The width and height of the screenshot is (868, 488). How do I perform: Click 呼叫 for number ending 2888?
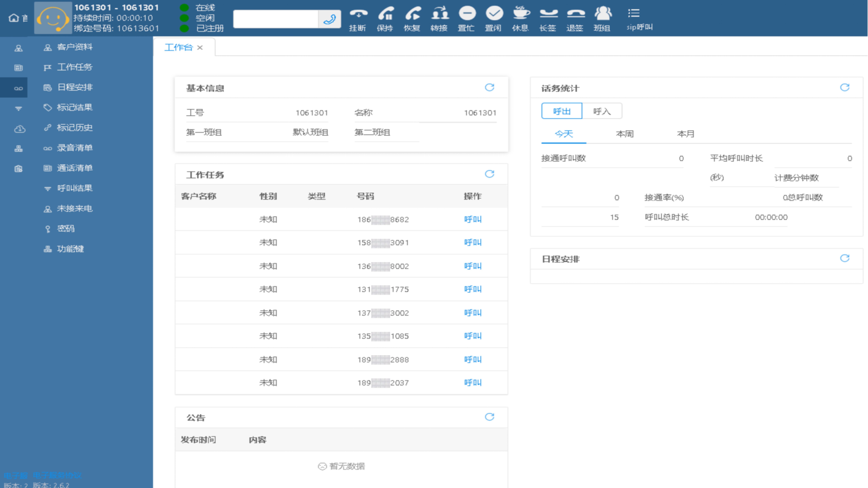(x=473, y=360)
